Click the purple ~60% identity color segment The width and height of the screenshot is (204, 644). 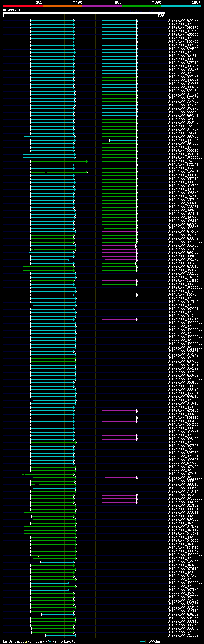(102, 6)
